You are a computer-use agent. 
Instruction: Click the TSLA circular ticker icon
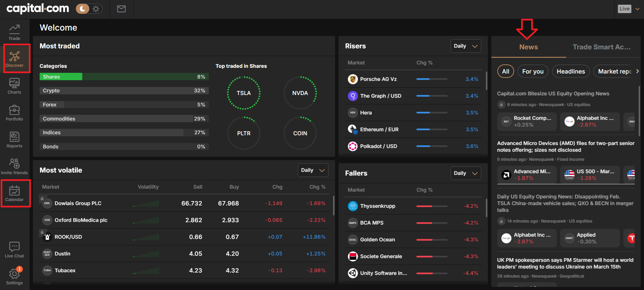pos(244,93)
